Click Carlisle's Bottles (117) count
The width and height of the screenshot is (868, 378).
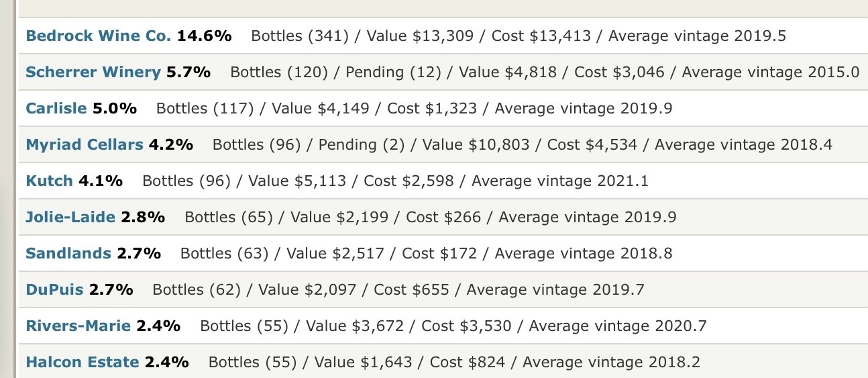tap(205, 109)
